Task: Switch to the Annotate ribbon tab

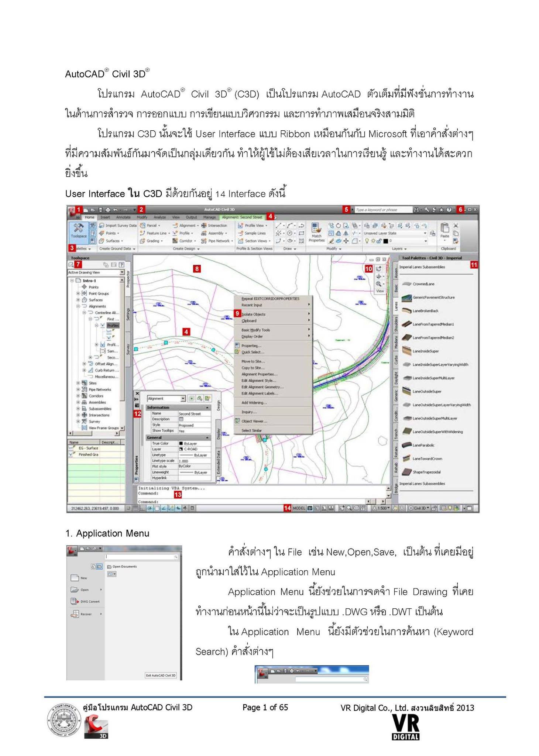Action: (x=123, y=217)
